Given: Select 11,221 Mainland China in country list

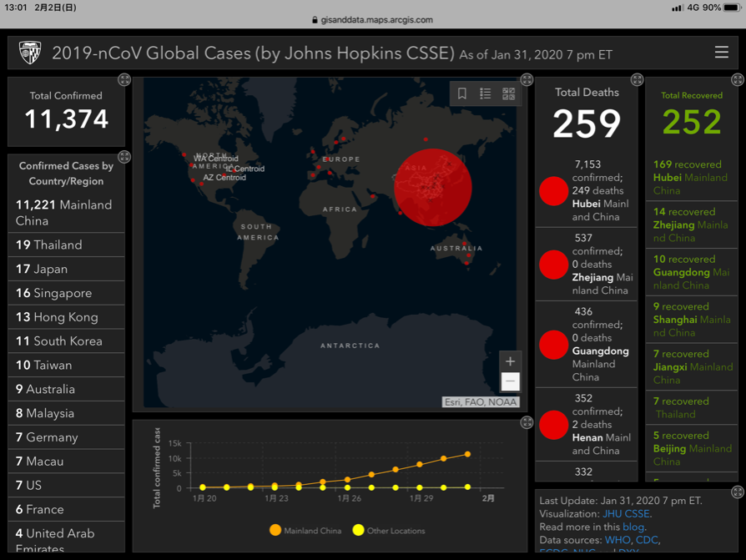Looking at the screenshot, I should (66, 213).
